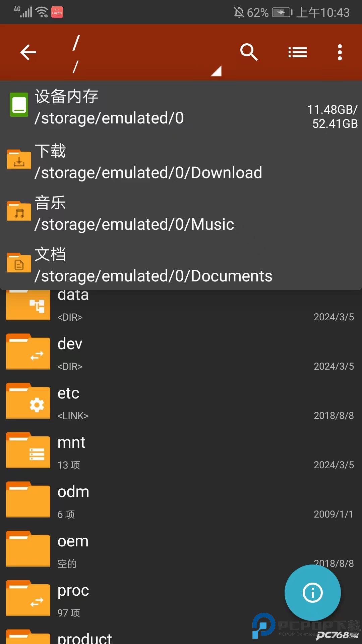Switch view with the list icon
The image size is (362, 644).
(298, 52)
